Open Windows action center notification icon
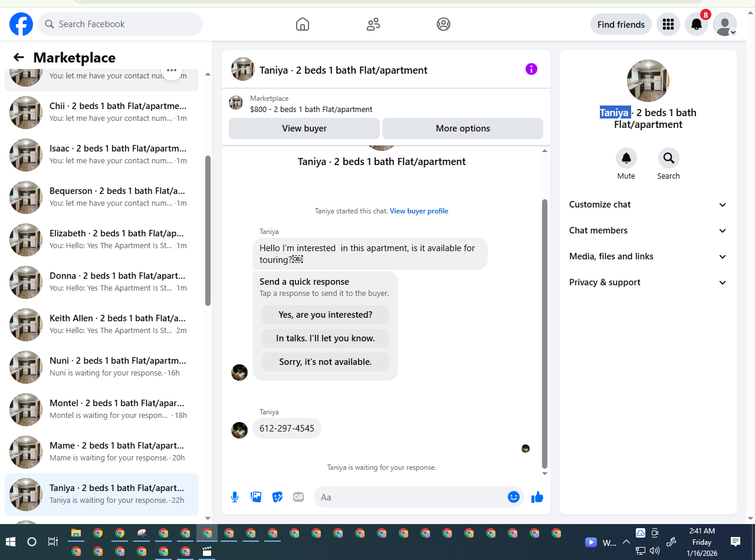The height and width of the screenshot is (560, 755). point(736,542)
